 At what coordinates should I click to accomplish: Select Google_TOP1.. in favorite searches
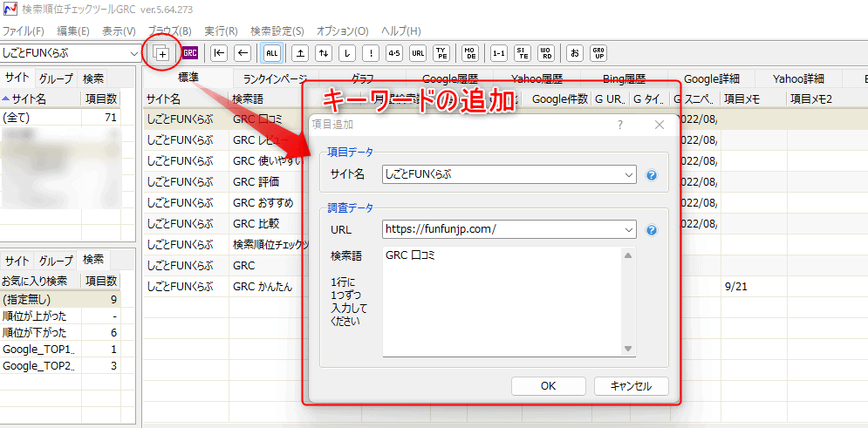(x=60, y=350)
